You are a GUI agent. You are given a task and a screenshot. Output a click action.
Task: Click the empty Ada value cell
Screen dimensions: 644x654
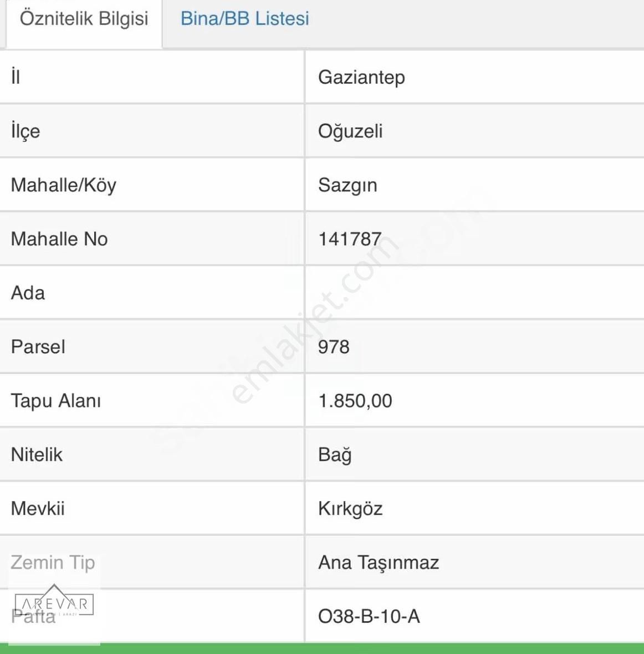[x=474, y=293]
